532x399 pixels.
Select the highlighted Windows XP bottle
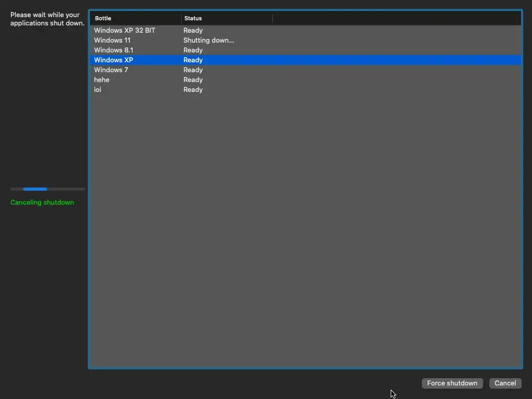305,60
